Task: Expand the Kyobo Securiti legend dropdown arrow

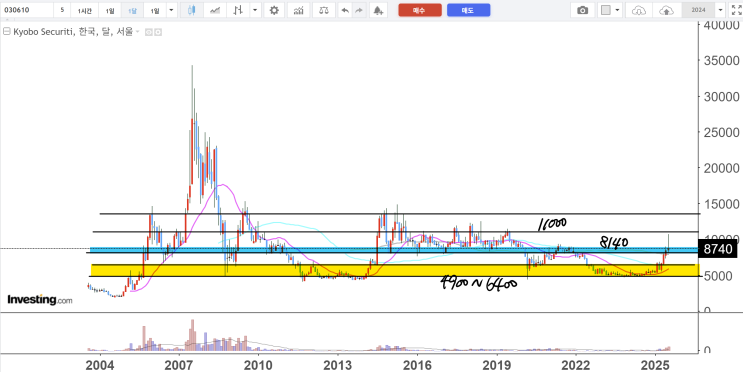Action: [138, 32]
